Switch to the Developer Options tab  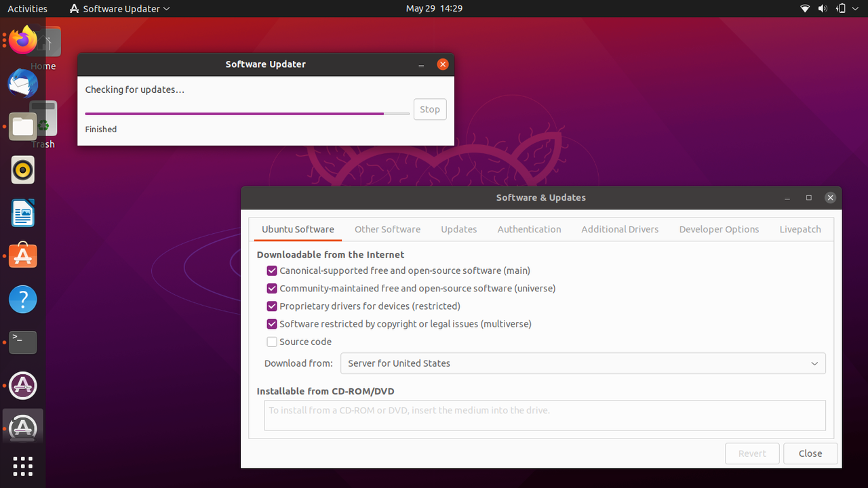719,229
